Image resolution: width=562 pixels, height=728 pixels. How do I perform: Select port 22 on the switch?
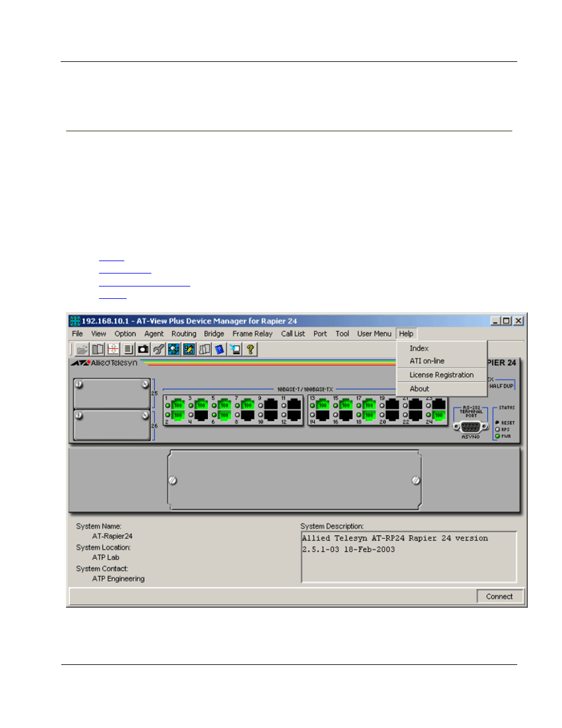(x=416, y=416)
